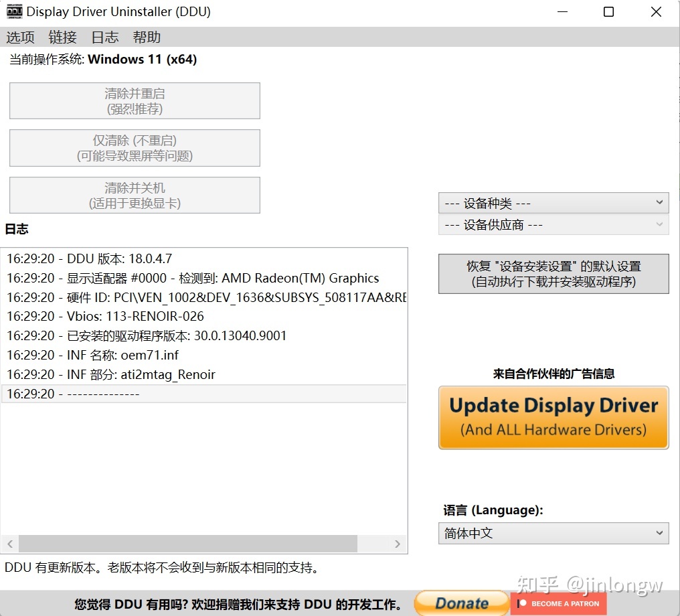Click 仅清除 (不重启) button

tap(135, 148)
